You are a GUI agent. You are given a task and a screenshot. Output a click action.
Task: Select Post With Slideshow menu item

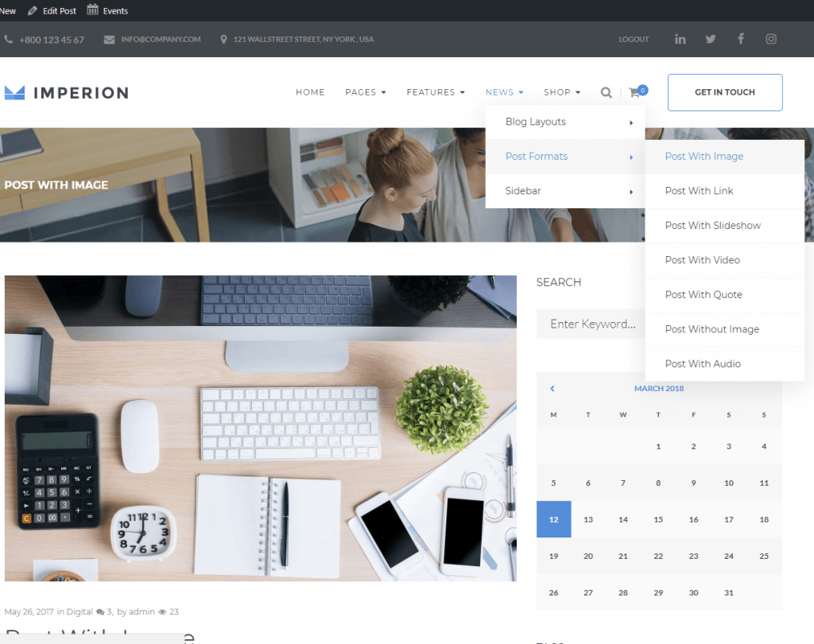[712, 226]
